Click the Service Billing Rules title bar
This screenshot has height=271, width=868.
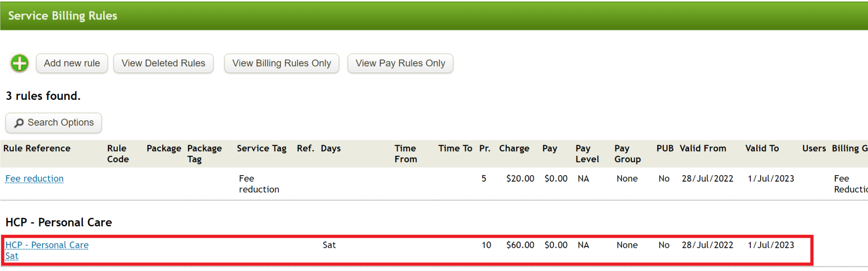(x=62, y=15)
